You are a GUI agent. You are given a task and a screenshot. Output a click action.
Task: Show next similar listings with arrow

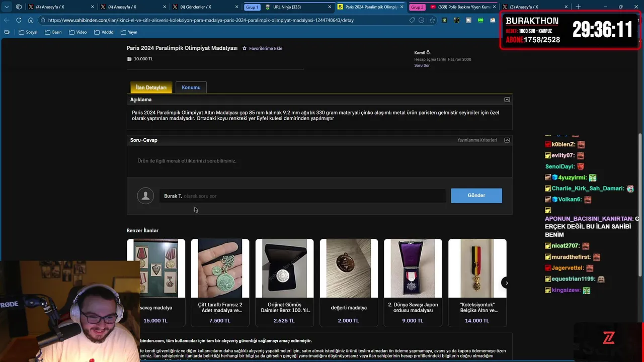point(506,283)
